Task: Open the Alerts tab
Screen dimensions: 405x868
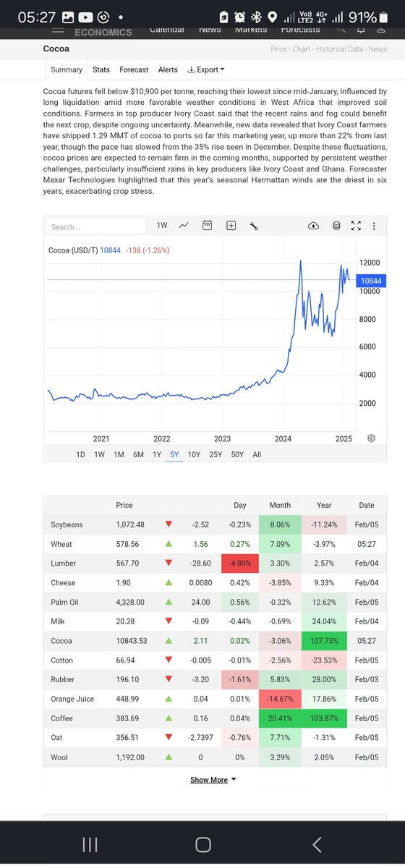Action: click(168, 70)
